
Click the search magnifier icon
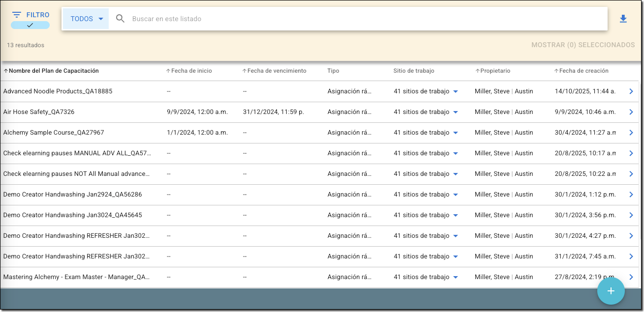pos(121,19)
